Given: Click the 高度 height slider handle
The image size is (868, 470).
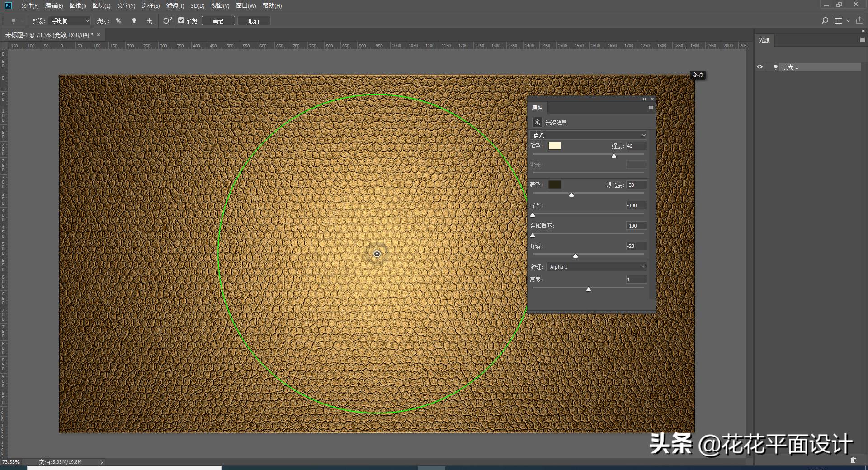Looking at the screenshot, I should click(589, 290).
